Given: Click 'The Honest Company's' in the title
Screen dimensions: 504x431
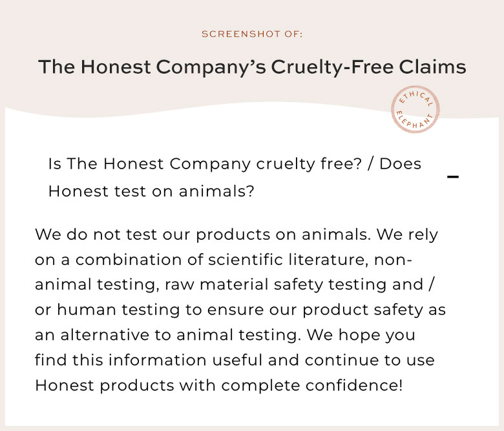Looking at the screenshot, I should coord(152,67).
